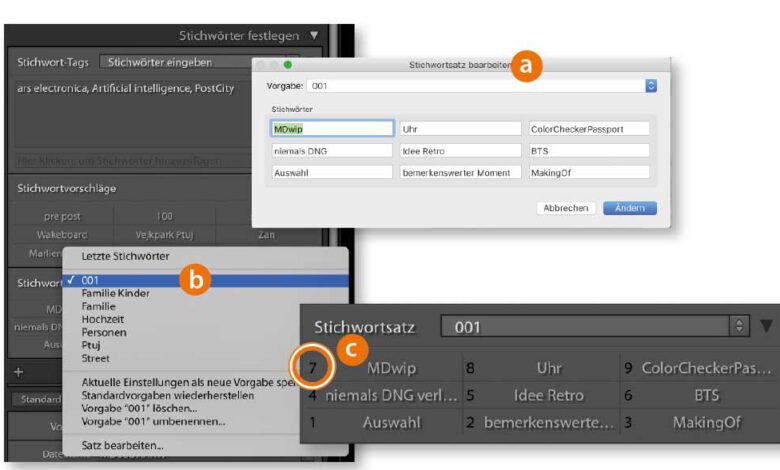The height and width of the screenshot is (470, 780).
Task: Click the Abbrechen button
Action: 566,208
